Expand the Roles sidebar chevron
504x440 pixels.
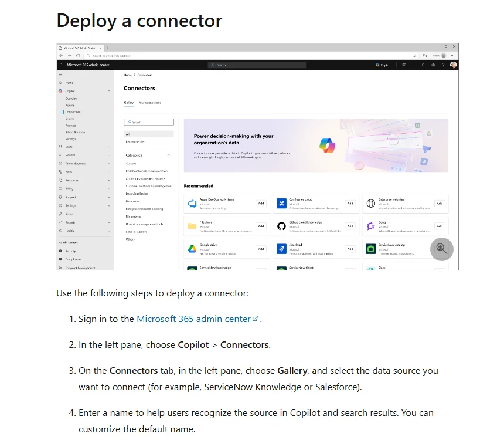tap(109, 172)
